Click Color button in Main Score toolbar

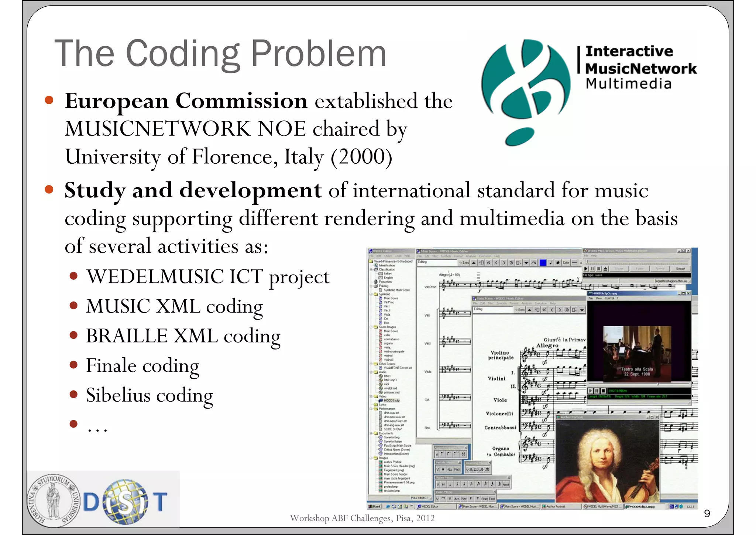566,263
